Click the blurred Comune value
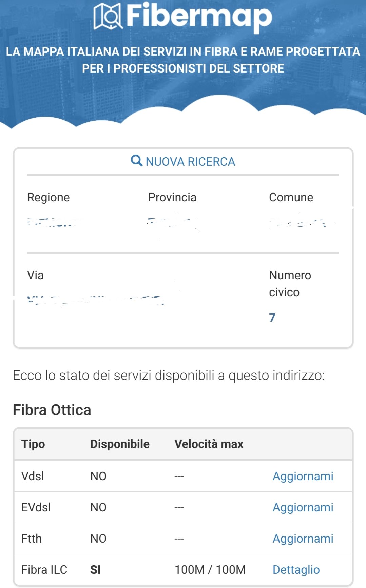 pyautogui.click(x=298, y=222)
